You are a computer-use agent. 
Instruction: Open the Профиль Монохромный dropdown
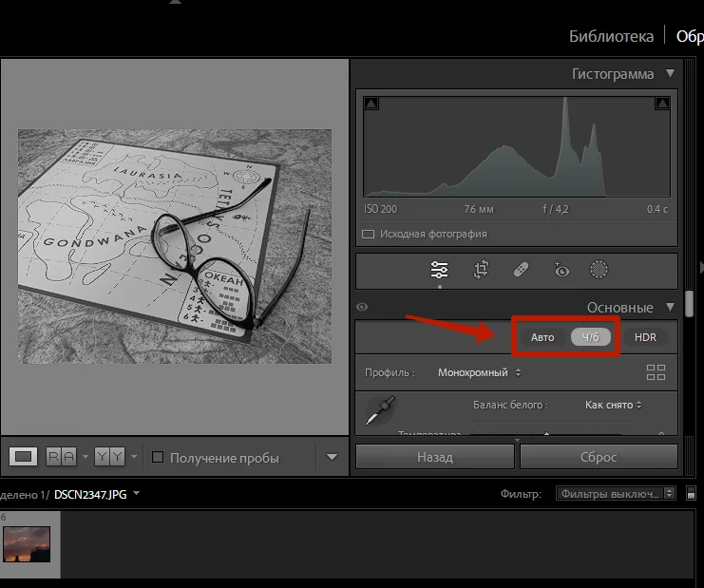(x=480, y=372)
